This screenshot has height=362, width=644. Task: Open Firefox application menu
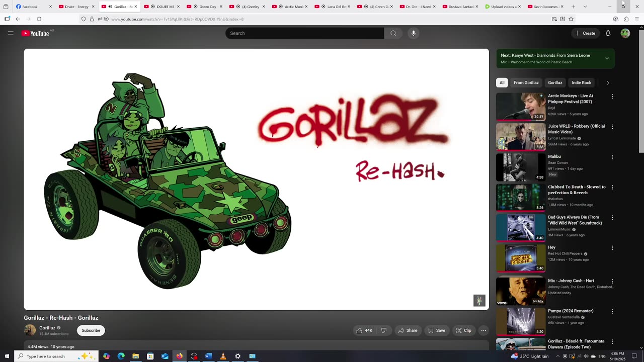[637, 19]
